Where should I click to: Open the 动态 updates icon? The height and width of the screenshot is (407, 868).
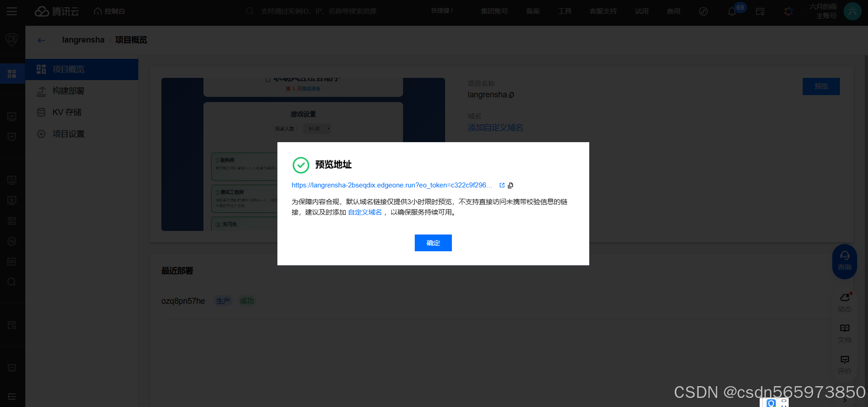click(844, 302)
